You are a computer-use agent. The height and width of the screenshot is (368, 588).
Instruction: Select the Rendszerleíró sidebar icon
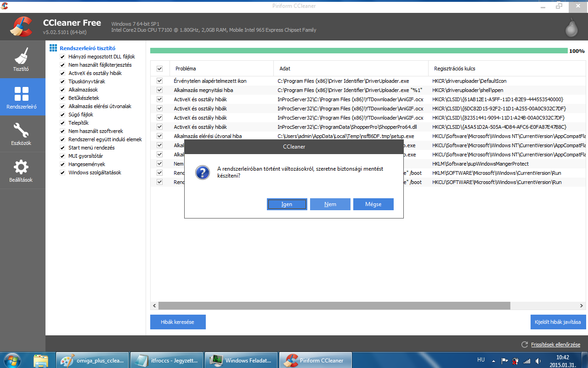22,97
